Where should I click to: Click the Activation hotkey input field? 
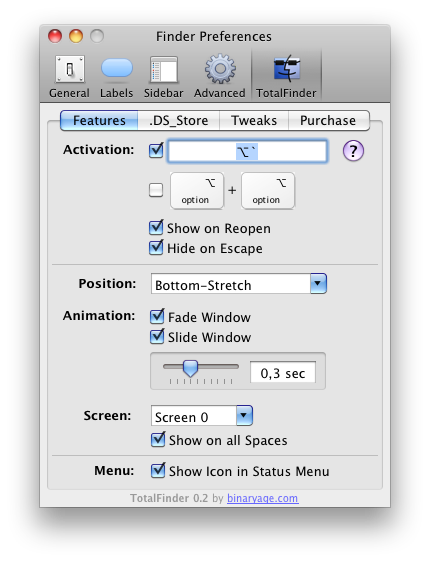pyautogui.click(x=247, y=152)
